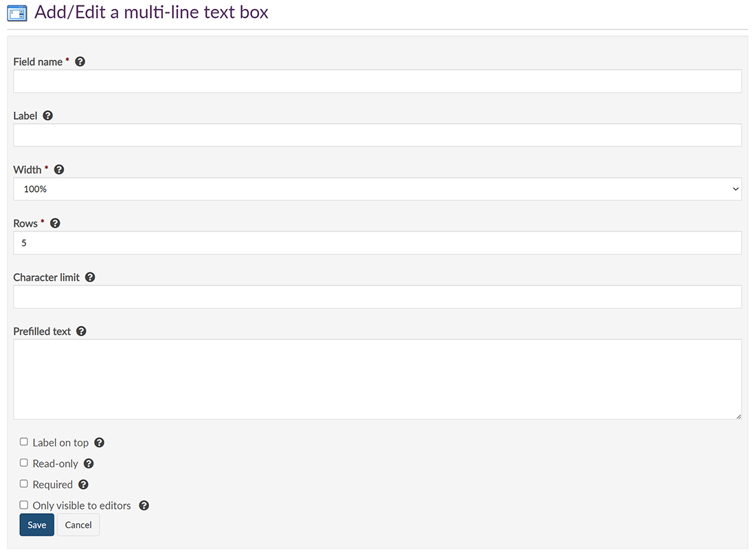Open help for Only visible to editors
Viewport: 756px width, 555px height.
pyautogui.click(x=144, y=505)
